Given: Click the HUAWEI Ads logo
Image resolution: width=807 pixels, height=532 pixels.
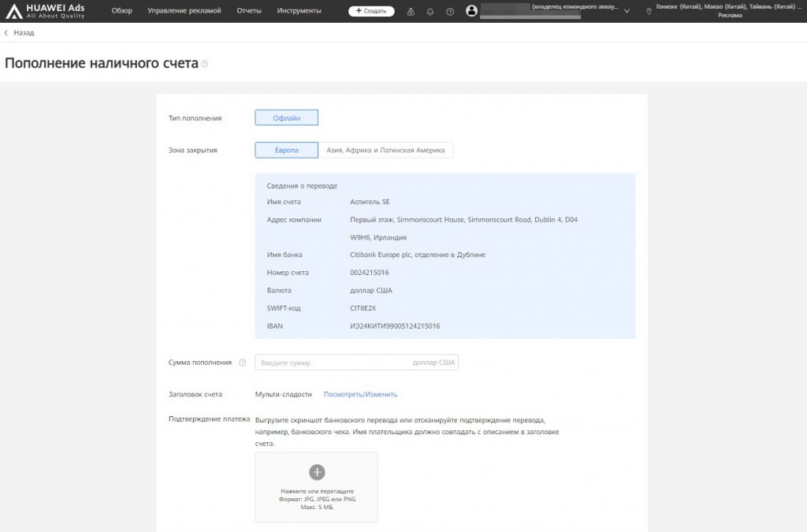Looking at the screenshot, I should (x=45, y=11).
